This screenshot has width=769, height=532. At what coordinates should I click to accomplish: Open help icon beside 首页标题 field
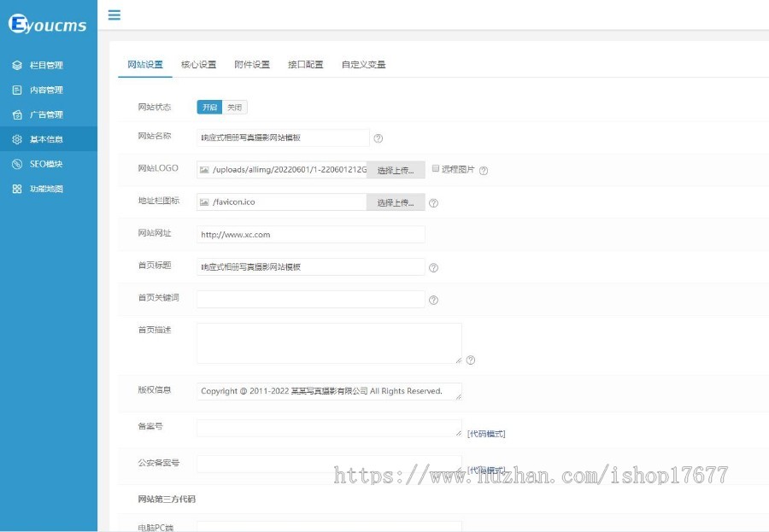pyautogui.click(x=433, y=268)
